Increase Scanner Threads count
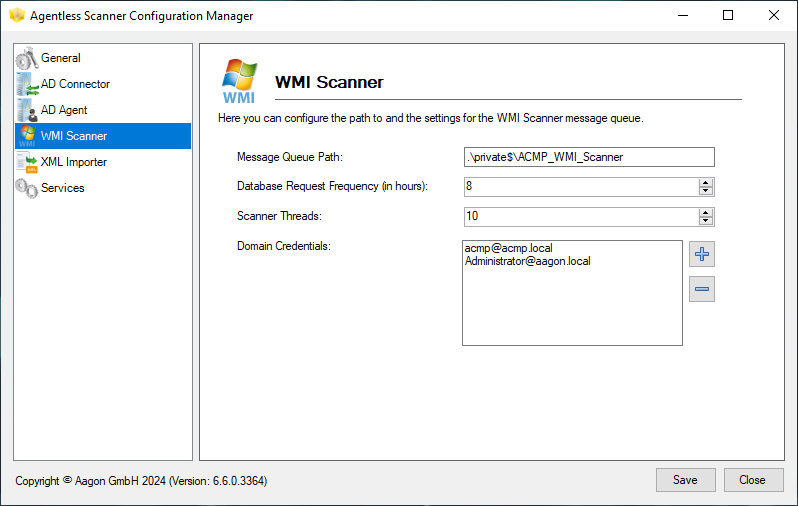 [x=705, y=213]
